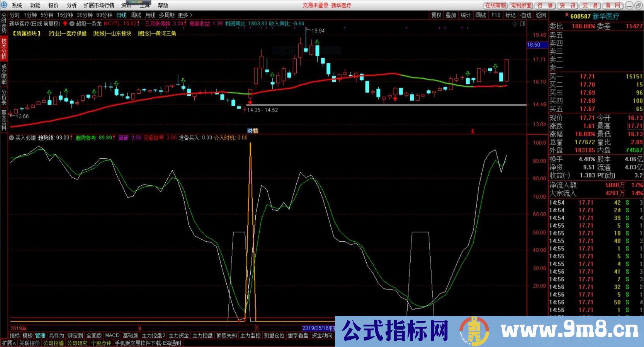Switch to the 分时 period
This screenshot has width=644, height=347.
click(15, 15)
